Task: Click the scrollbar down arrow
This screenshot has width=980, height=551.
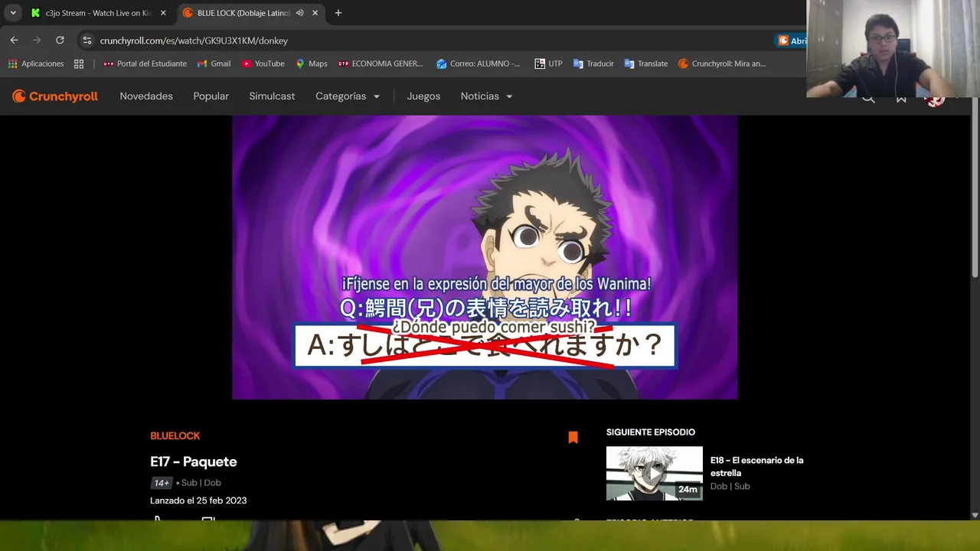Action: pos(975,515)
